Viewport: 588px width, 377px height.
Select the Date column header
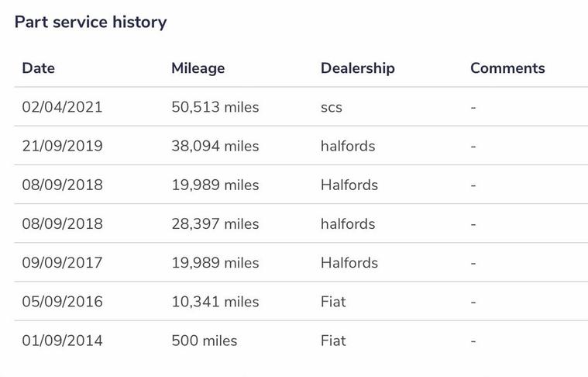coord(38,68)
